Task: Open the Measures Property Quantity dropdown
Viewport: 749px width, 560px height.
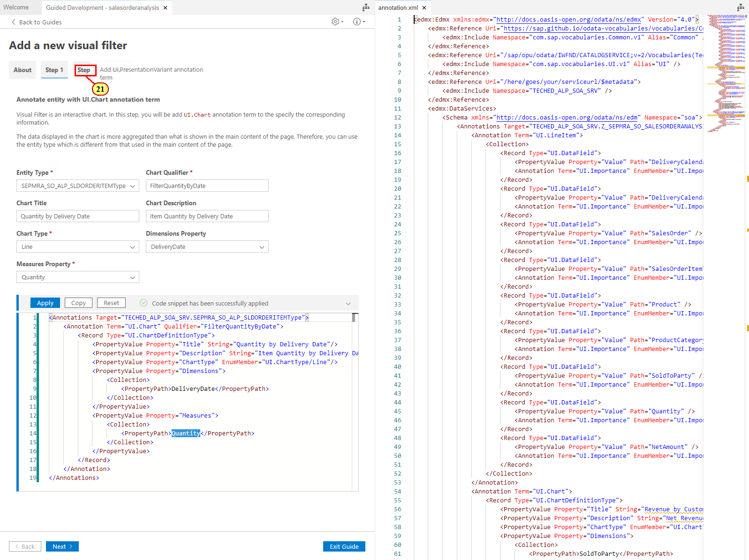Action: pyautogui.click(x=78, y=277)
